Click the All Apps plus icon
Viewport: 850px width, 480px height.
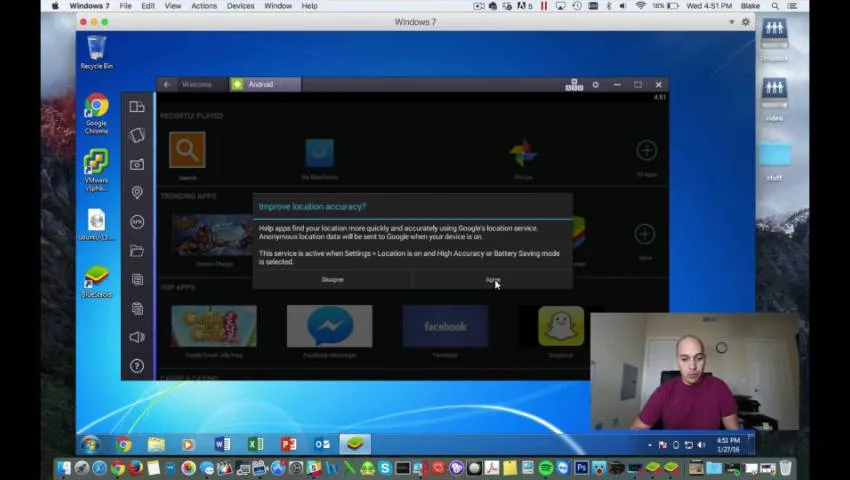[x=647, y=150]
